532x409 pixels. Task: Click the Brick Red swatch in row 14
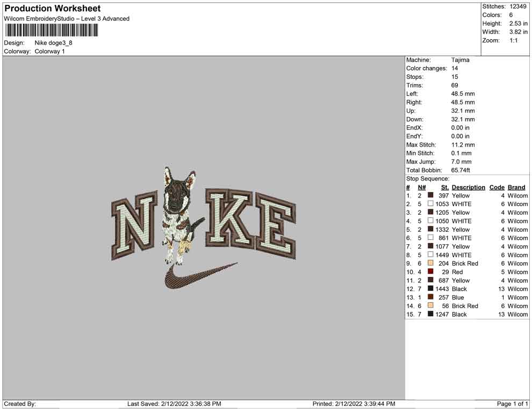[x=430, y=305]
